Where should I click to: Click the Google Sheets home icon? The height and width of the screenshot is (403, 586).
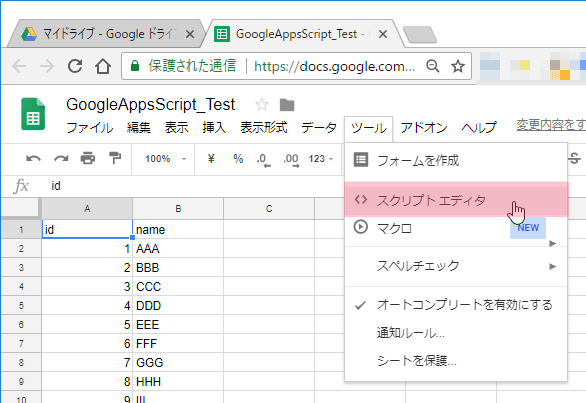33,114
